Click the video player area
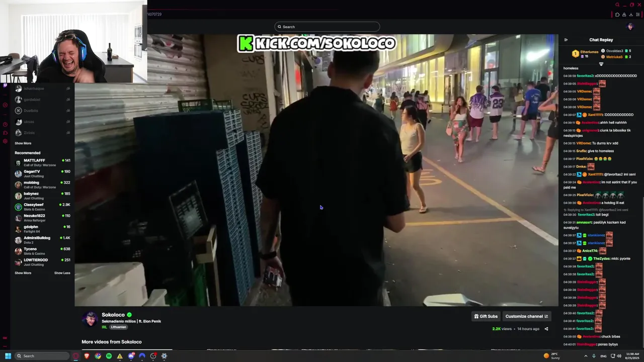Screen dimensions: 644x362 coord(316,170)
